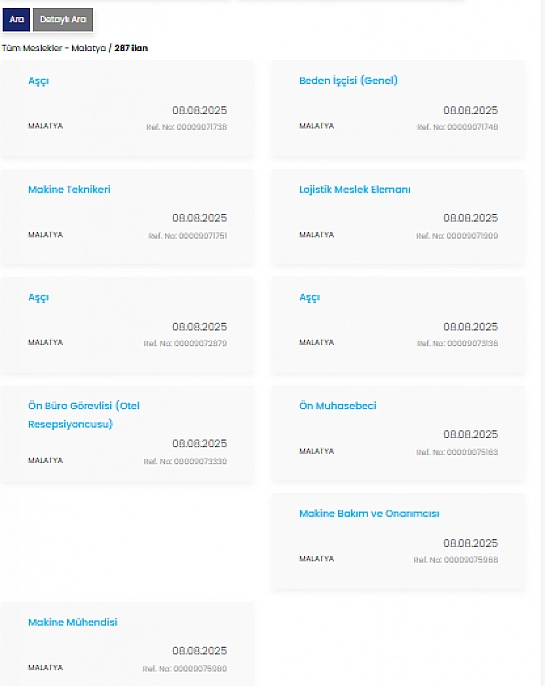Screen dimensions: 545x686
Task: Open the Makine Teknikeri job listing
Action: point(69,189)
